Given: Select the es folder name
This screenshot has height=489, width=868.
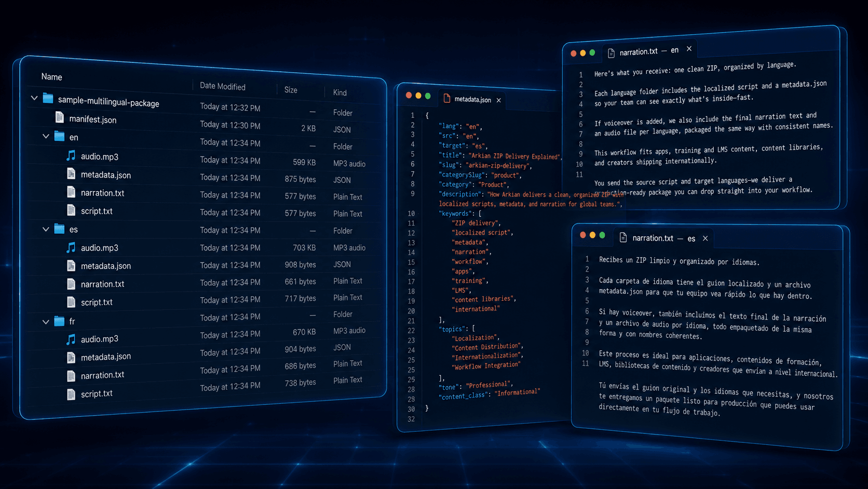Looking at the screenshot, I should click(x=74, y=230).
